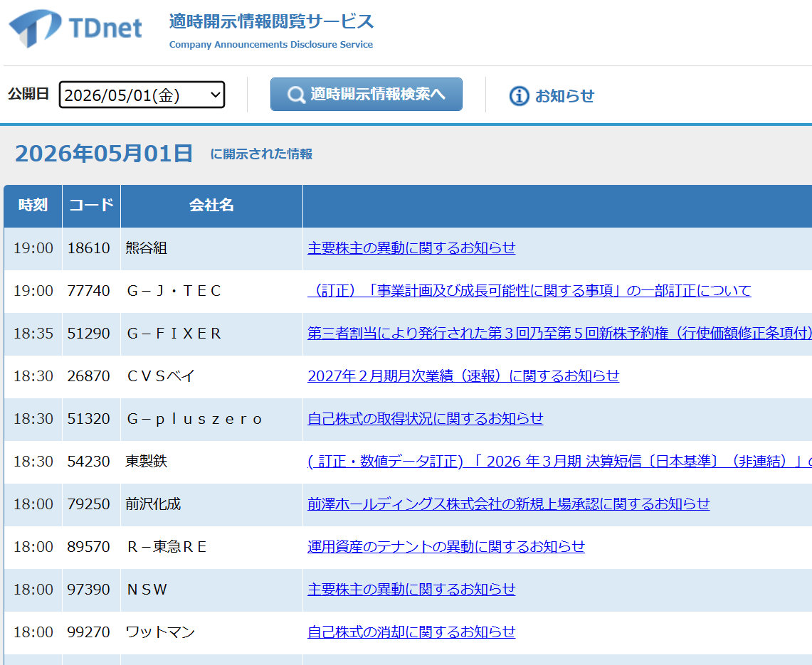Open NSW 主要株主の異動 disclosure link

(411, 590)
